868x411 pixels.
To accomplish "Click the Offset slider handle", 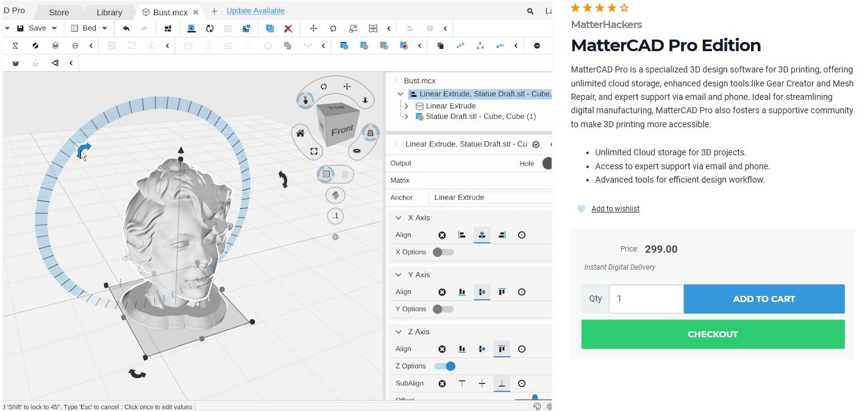I will [x=535, y=398].
